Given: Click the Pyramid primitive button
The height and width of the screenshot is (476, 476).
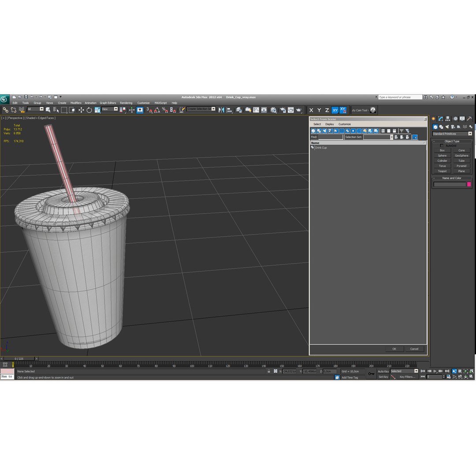Looking at the screenshot, I should (461, 166).
